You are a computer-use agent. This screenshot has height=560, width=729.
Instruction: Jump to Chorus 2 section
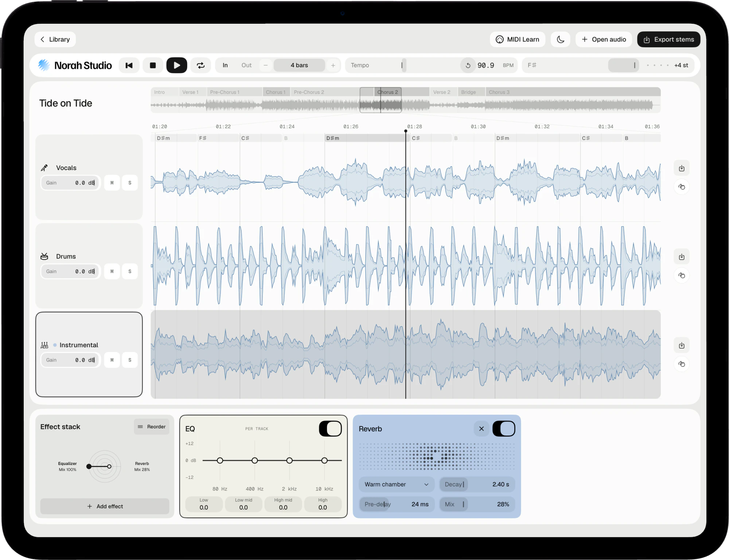pos(402,92)
